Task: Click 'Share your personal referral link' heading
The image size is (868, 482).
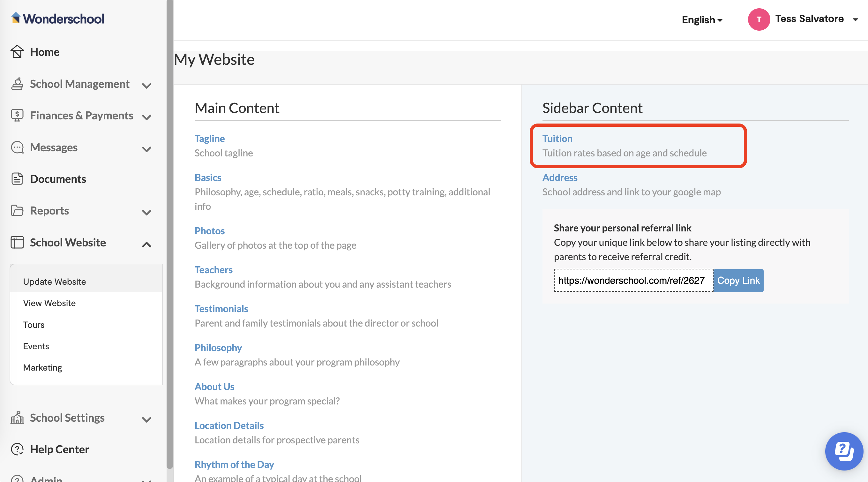Action: point(622,228)
